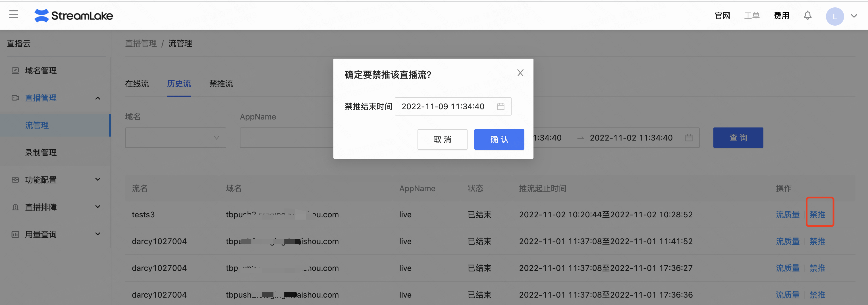Click the 查询 button
Screen dimensions: 868x305
tap(738, 138)
